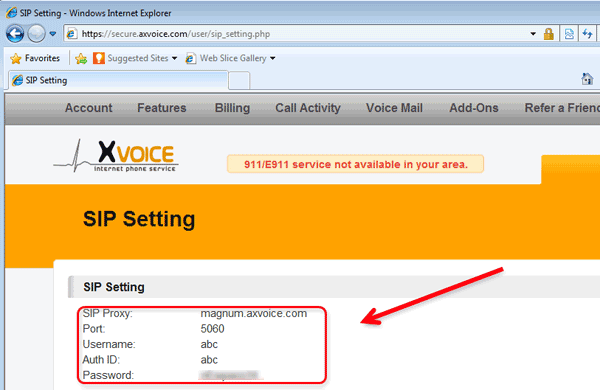
Task: Click the SIP proxy value magnum.axvoice.com
Action: point(254,313)
